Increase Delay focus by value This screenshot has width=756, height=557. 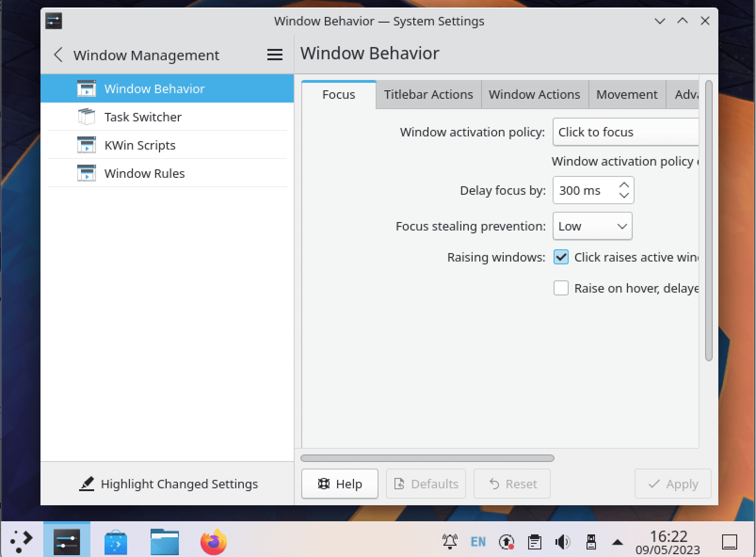(x=624, y=185)
